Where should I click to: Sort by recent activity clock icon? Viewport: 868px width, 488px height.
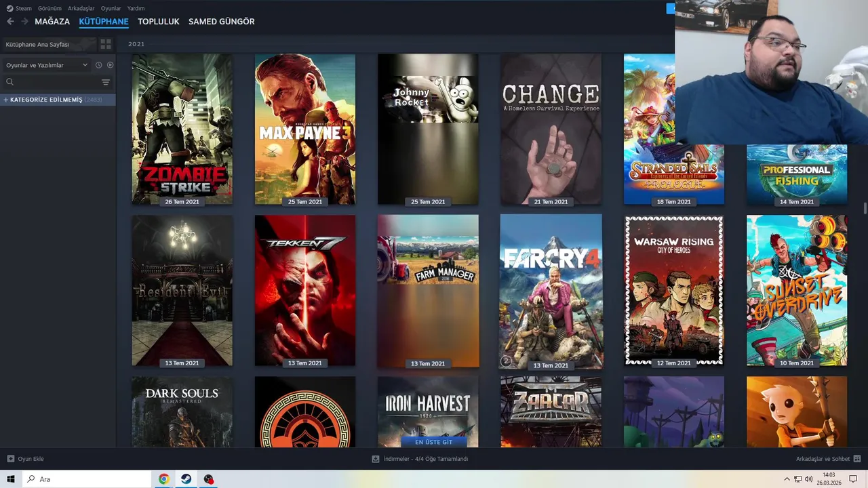98,65
